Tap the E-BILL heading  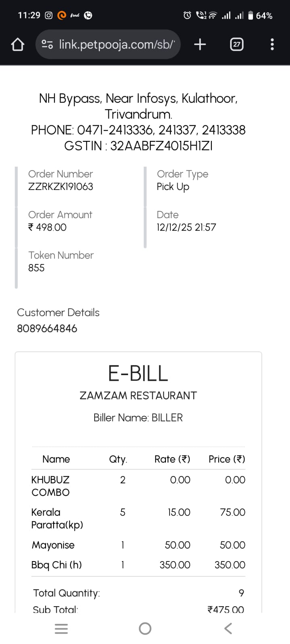point(138,374)
